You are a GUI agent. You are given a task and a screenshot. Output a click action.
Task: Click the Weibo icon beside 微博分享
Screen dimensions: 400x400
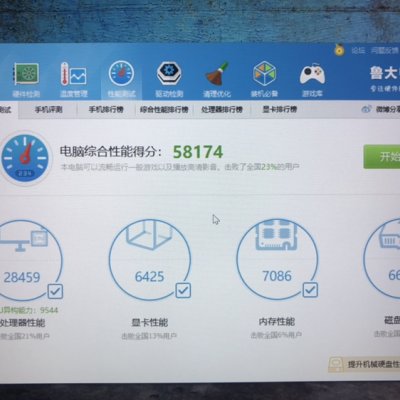point(366,109)
